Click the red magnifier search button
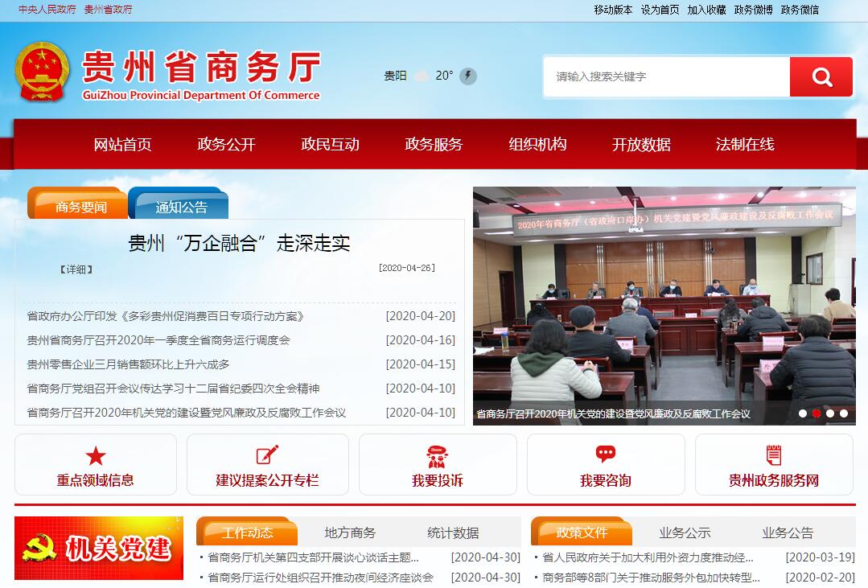 pyautogui.click(x=821, y=77)
